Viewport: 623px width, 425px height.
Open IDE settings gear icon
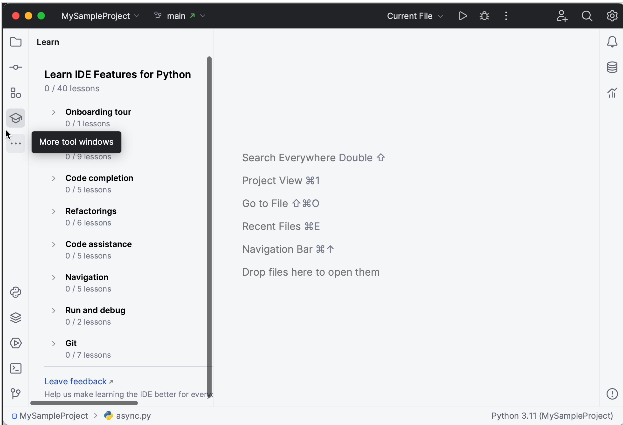tap(612, 16)
